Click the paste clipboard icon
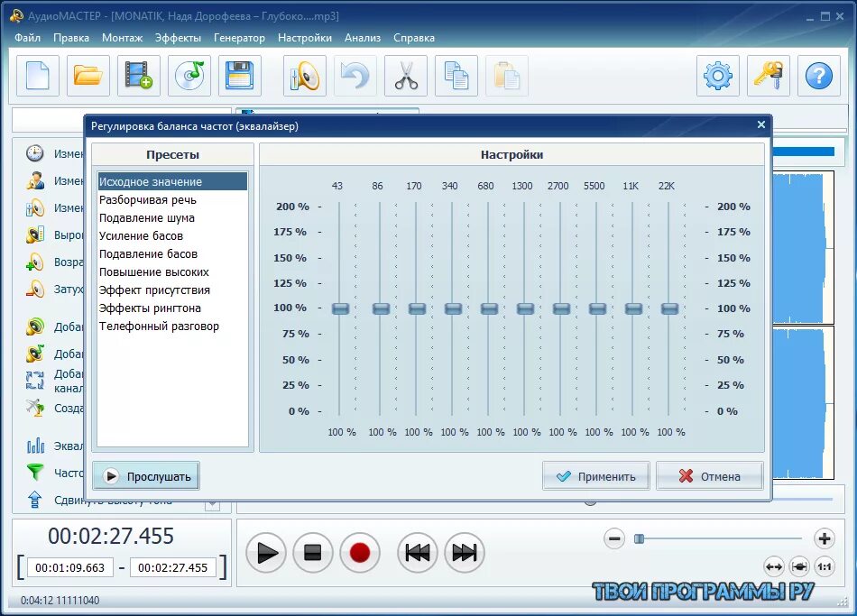The image size is (857, 616). pyautogui.click(x=507, y=76)
